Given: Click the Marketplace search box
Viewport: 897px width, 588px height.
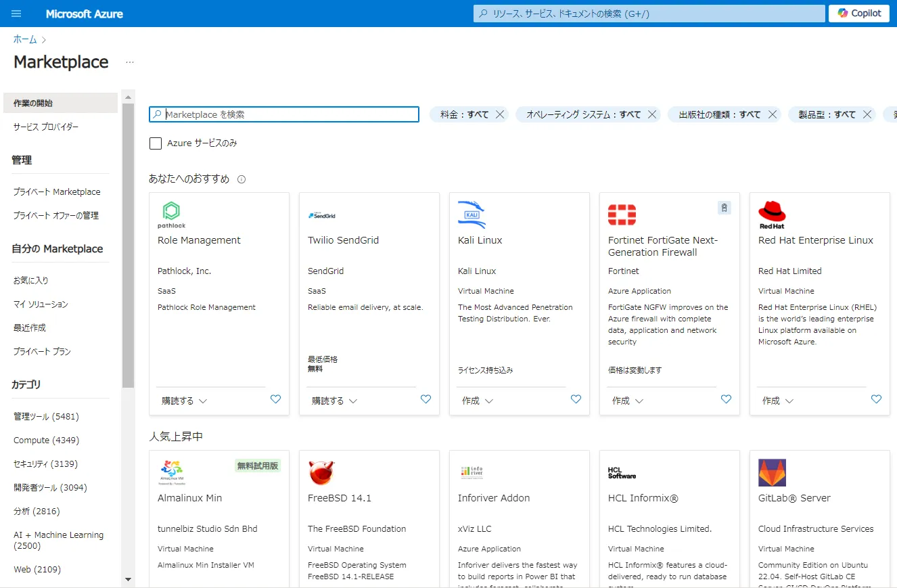Looking at the screenshot, I should point(284,114).
